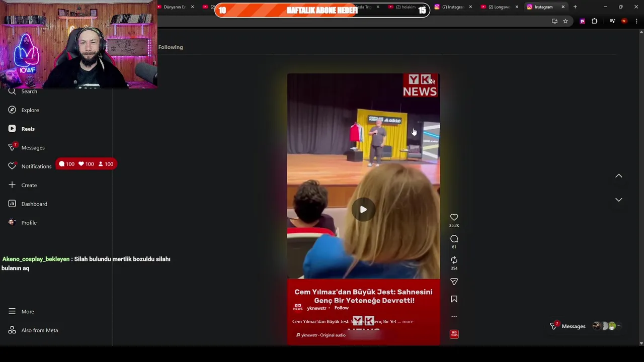Close the '(2) Longswo' tab
Screen dimensions: 644x362
click(x=517, y=7)
